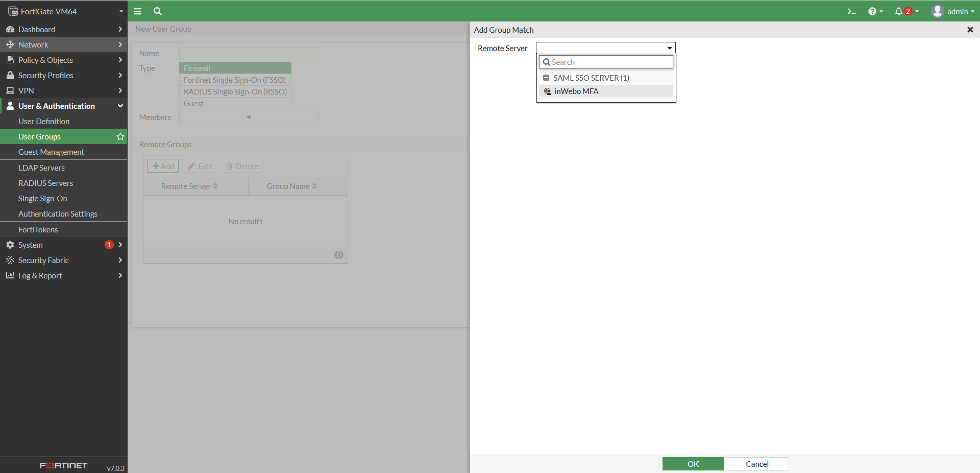Image resolution: width=980 pixels, height=473 pixels.
Task: Click the star icon next to User Groups
Action: [120, 136]
